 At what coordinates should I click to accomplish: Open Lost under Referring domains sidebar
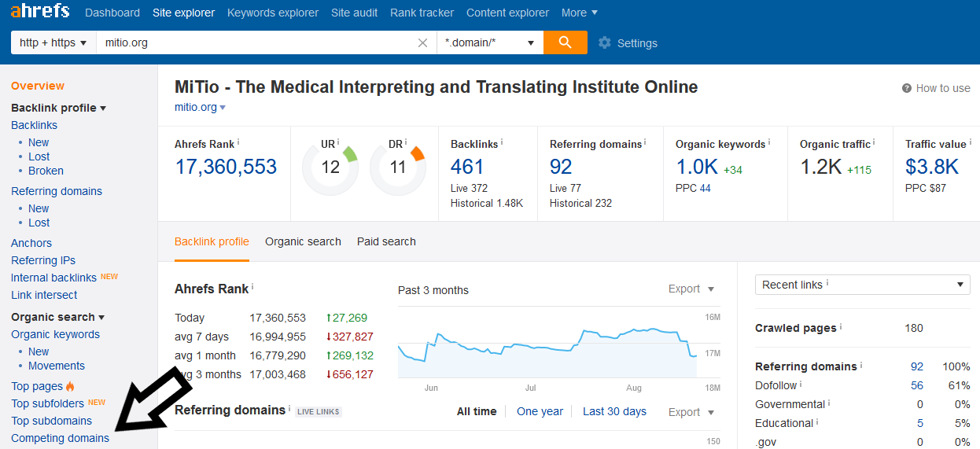pyautogui.click(x=39, y=223)
